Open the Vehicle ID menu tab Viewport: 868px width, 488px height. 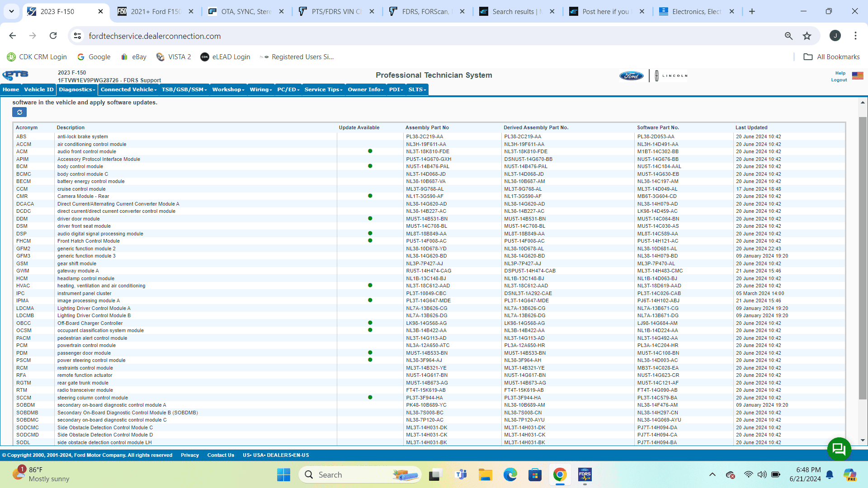point(39,89)
